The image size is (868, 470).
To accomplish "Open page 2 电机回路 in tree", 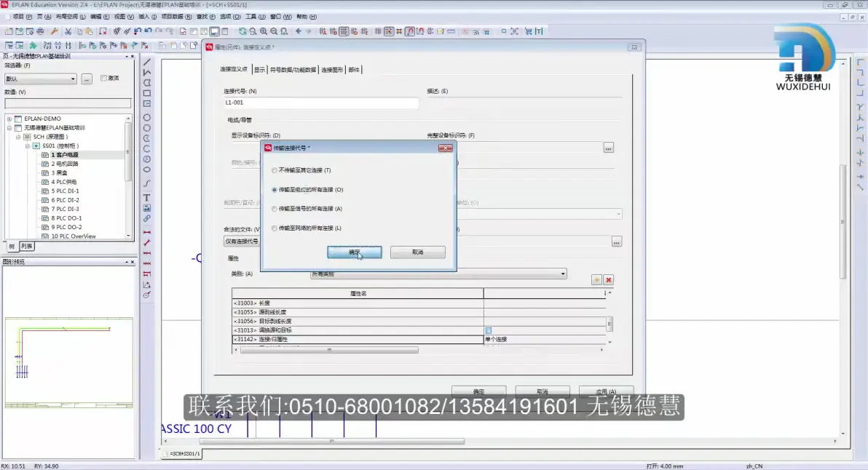I will click(x=65, y=164).
